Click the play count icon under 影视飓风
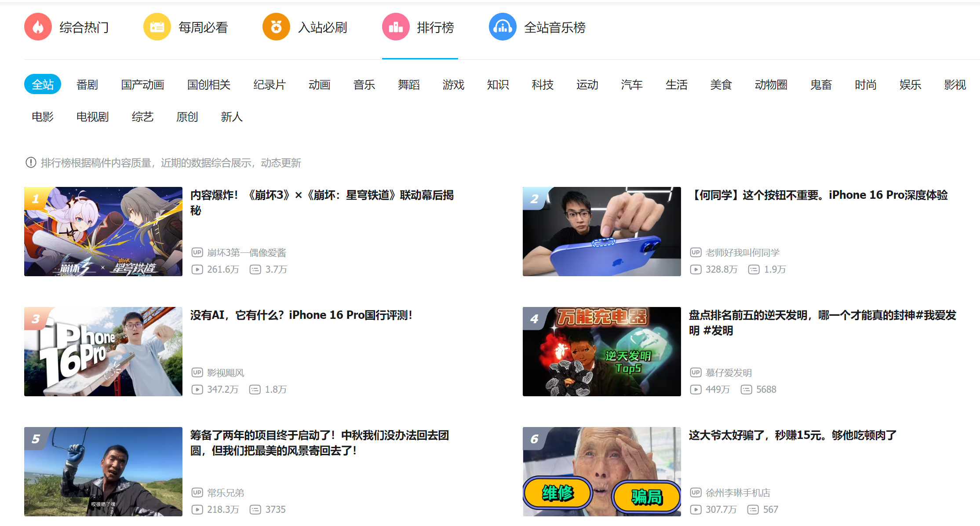Viewport: 980px width, 526px height. tap(197, 390)
